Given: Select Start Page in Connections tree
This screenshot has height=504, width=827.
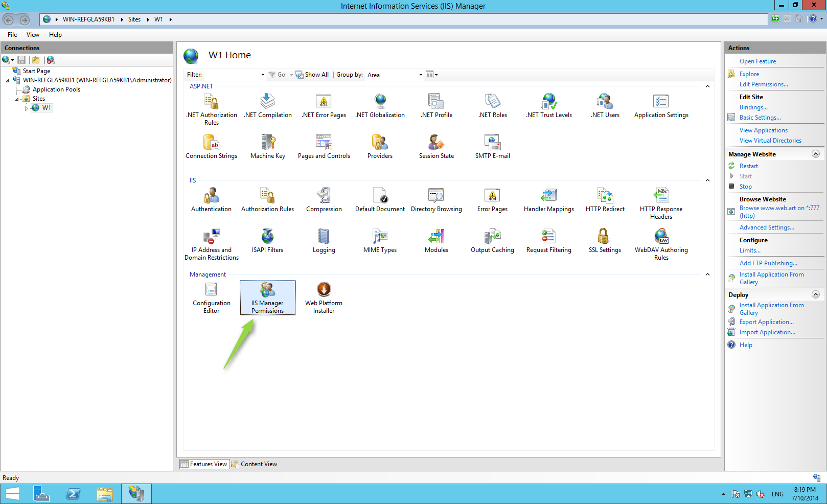Looking at the screenshot, I should (x=36, y=71).
